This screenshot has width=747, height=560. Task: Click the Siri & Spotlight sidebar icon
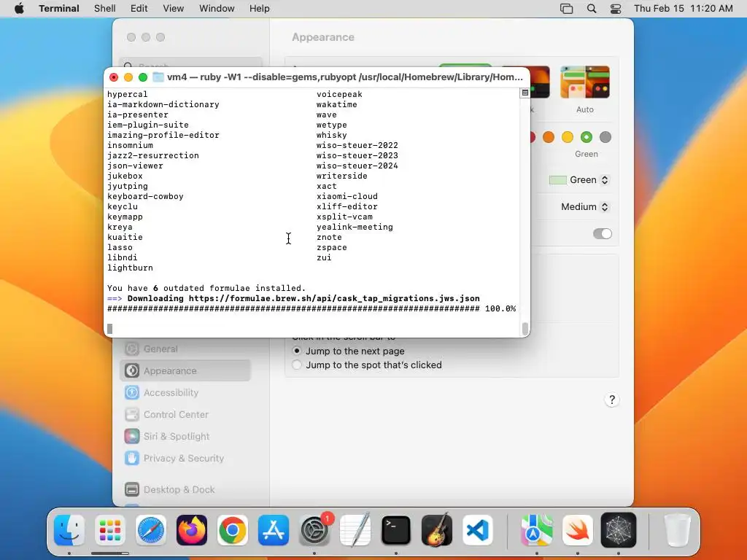(132, 436)
